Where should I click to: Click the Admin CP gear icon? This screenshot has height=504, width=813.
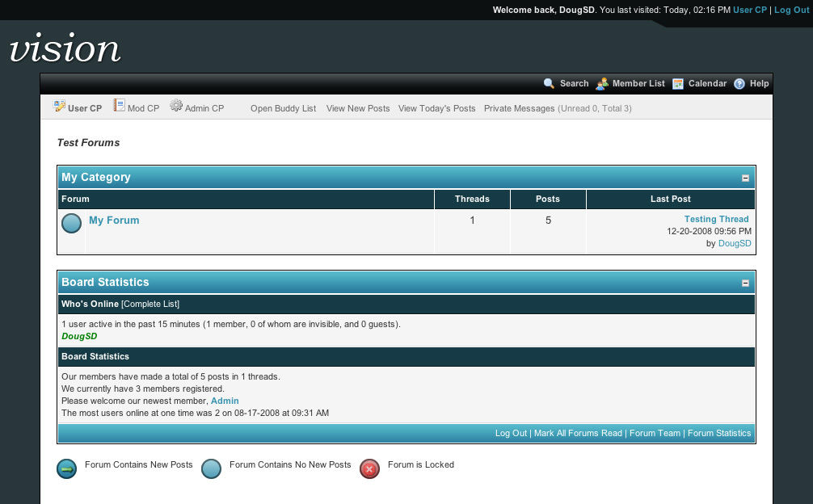[x=176, y=106]
